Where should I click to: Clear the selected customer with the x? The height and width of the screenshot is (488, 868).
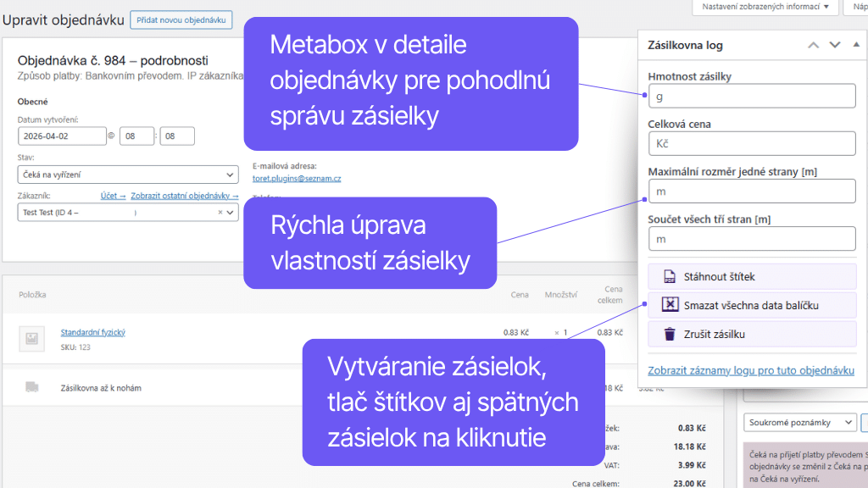click(220, 213)
